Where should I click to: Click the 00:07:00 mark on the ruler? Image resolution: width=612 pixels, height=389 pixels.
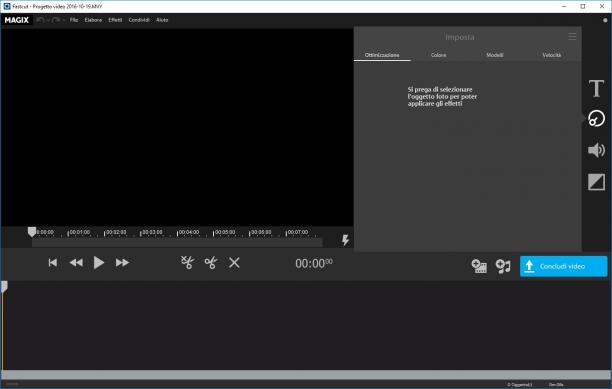click(x=298, y=232)
